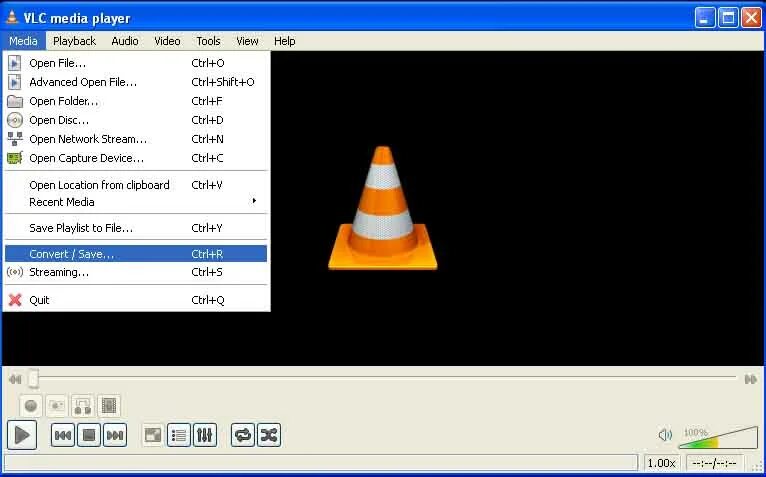Take a snapshot with the camera icon

[x=57, y=406]
